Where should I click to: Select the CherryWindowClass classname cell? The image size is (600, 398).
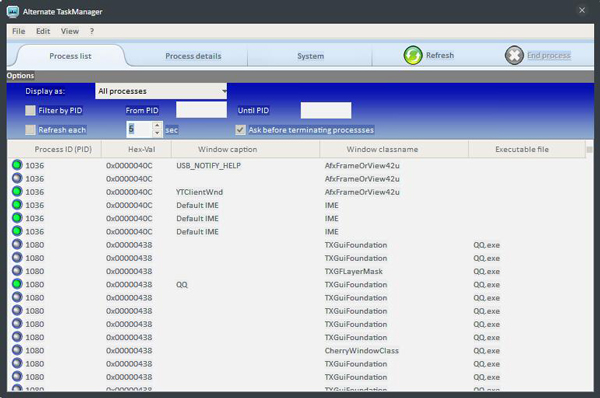tap(362, 351)
